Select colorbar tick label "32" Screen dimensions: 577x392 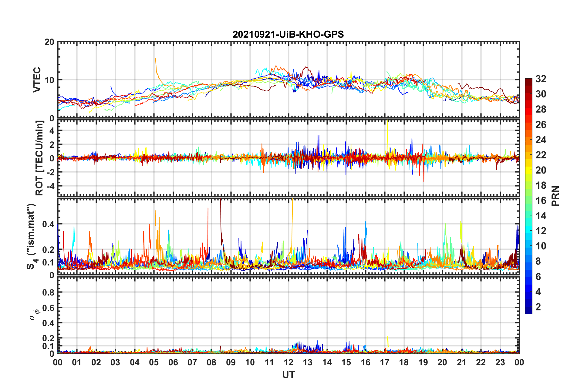[541, 79]
